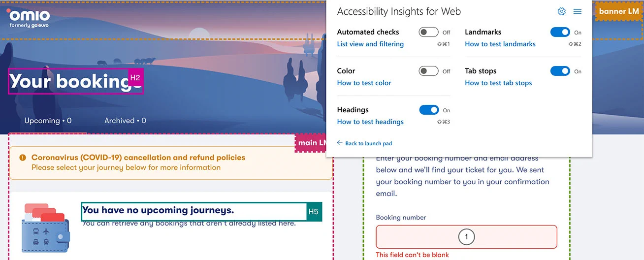Screen dimensions: 644x260
Task: Disable the Landmarks toggle
Action: pos(560,32)
